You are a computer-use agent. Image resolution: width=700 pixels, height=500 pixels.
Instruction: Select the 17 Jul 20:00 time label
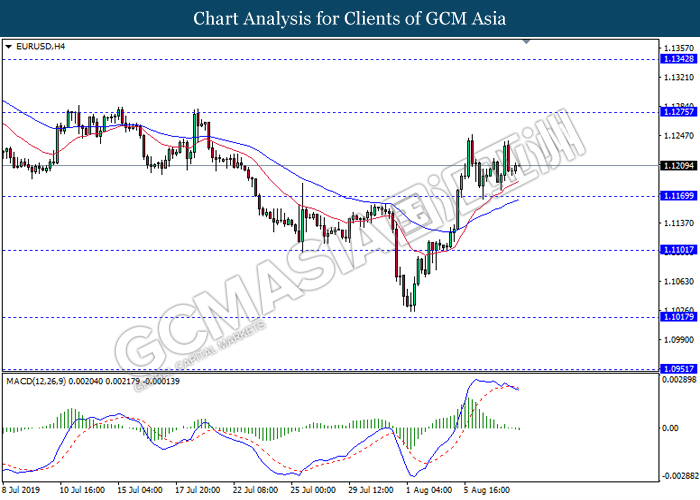pos(198,490)
